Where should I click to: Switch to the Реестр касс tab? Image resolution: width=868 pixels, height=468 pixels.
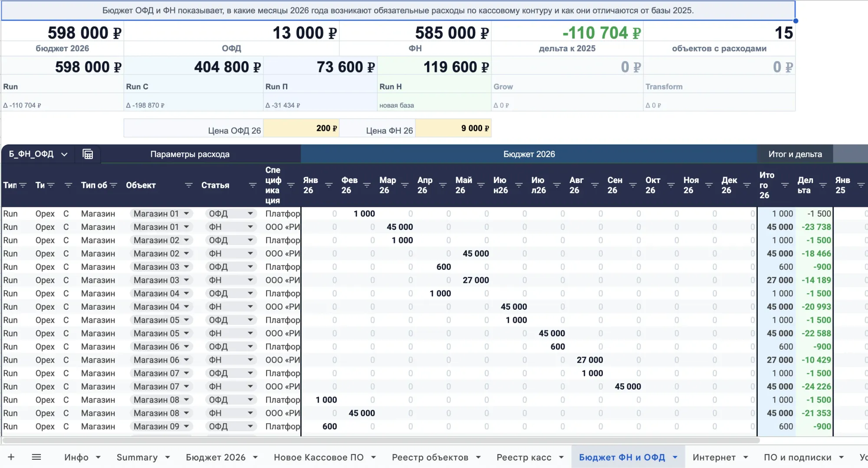click(524, 457)
